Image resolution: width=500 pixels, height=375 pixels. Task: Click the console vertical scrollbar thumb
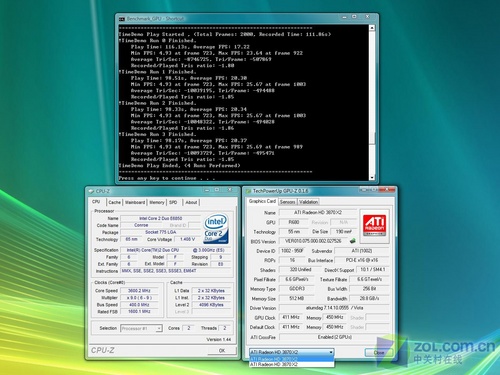tap(372, 138)
